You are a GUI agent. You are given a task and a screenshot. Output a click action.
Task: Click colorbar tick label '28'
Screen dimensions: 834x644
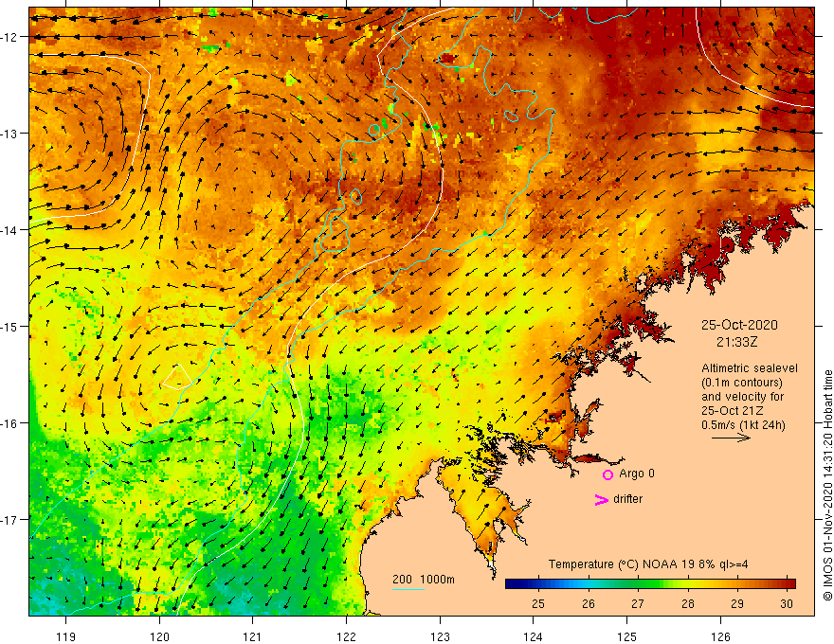pyautogui.click(x=688, y=603)
